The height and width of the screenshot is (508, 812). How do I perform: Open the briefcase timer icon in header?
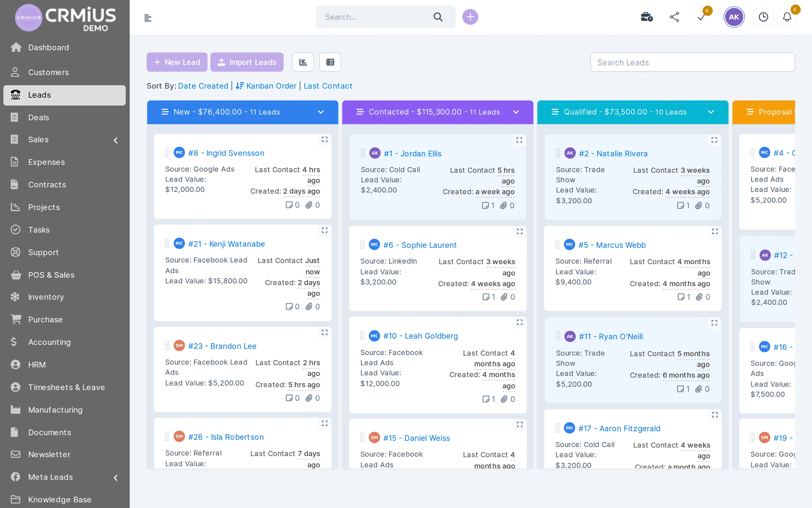646,17
